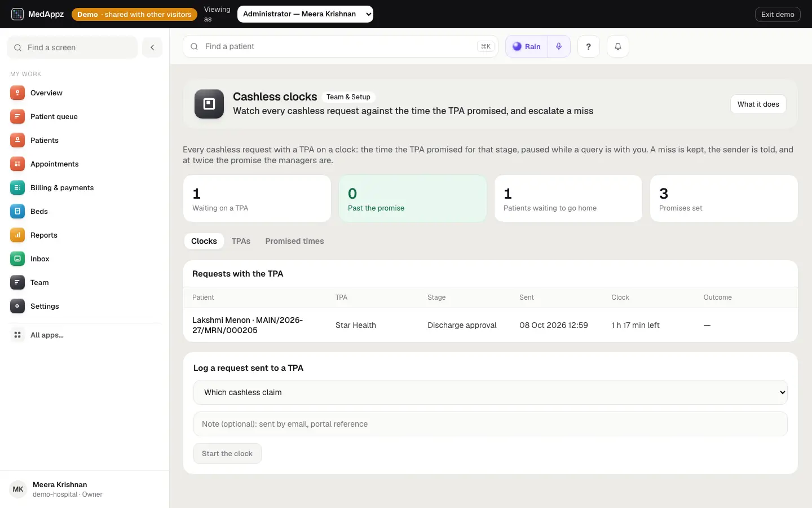
Task: Click the optional Note input field
Action: coord(490,424)
